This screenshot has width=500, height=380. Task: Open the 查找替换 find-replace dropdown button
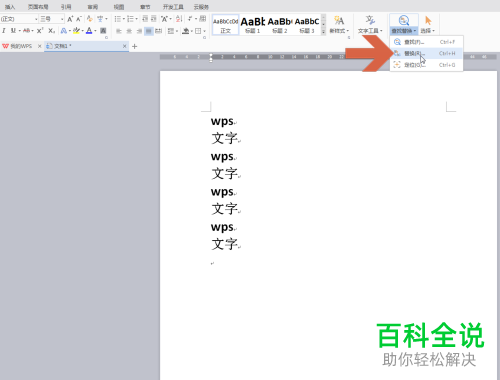pos(404,31)
